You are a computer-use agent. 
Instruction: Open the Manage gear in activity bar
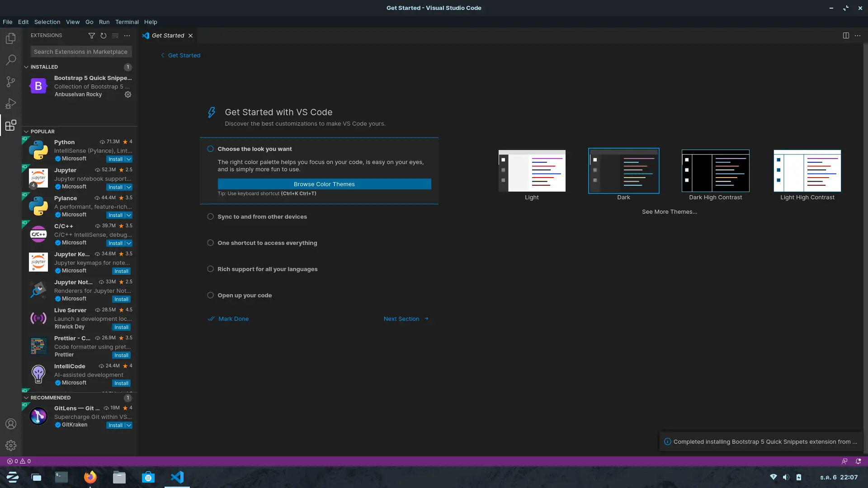click(x=11, y=446)
